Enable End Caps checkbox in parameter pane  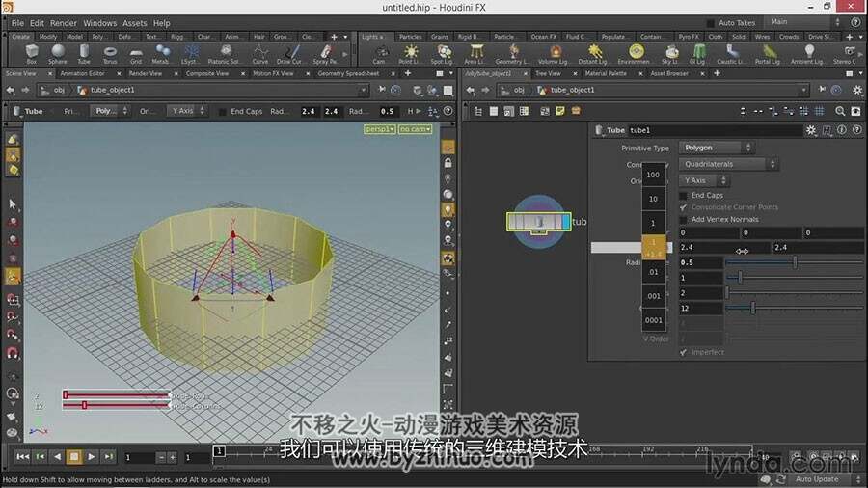pos(683,196)
